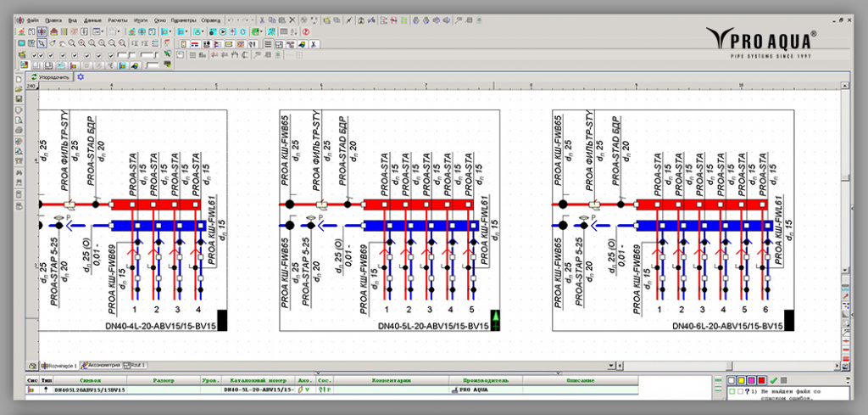Screen dimensions: 868x415
Task: Collapse panel using chevron above Сос. column
Action: tap(319, 373)
